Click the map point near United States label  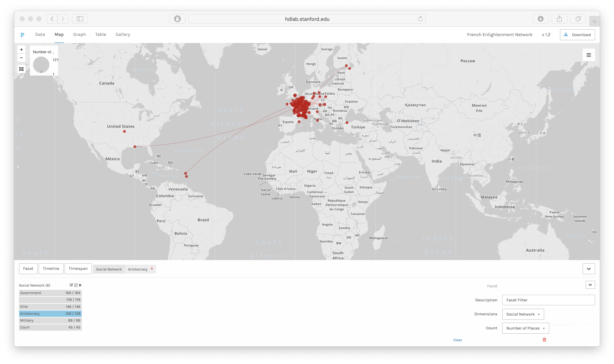[x=125, y=131]
